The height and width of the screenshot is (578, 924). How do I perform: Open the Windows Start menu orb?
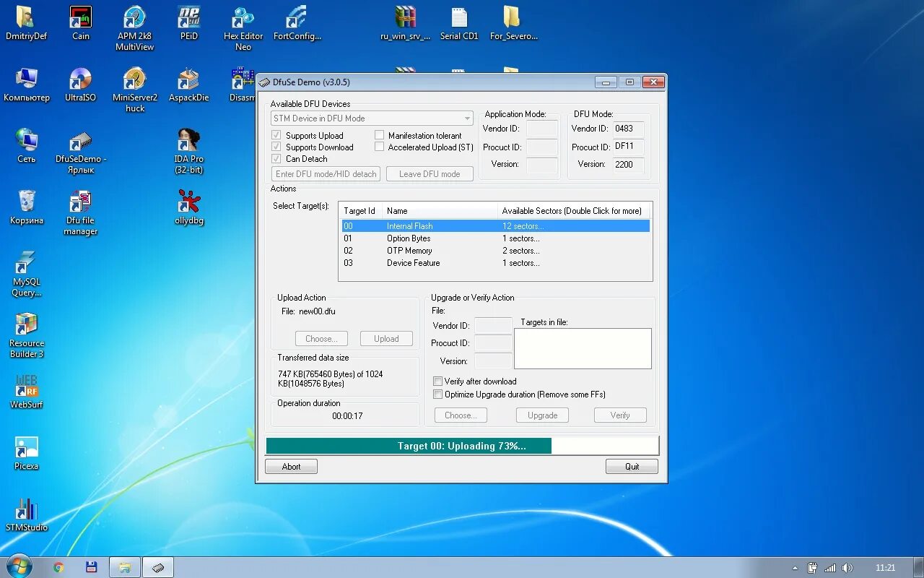click(x=18, y=566)
